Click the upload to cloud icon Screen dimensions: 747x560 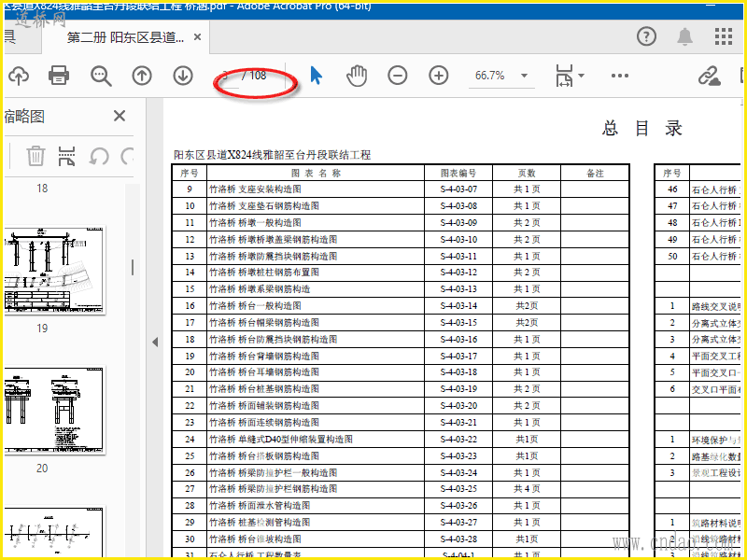click(x=17, y=76)
